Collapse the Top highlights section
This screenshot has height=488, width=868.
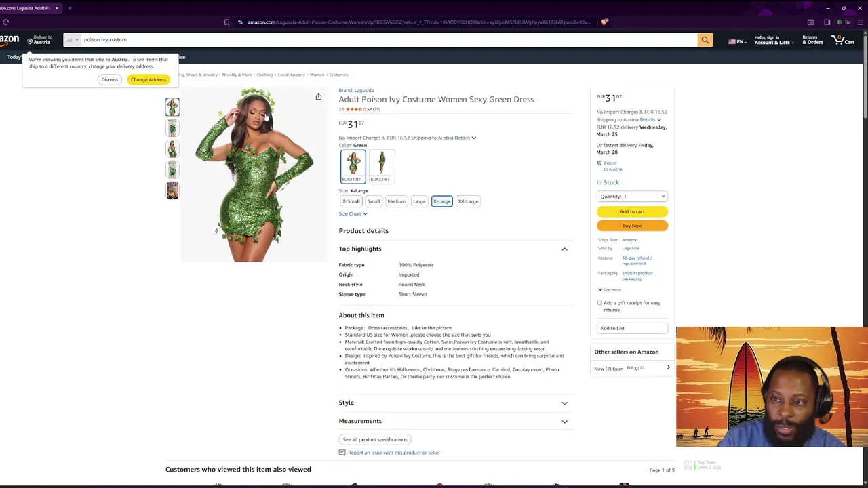coord(564,249)
